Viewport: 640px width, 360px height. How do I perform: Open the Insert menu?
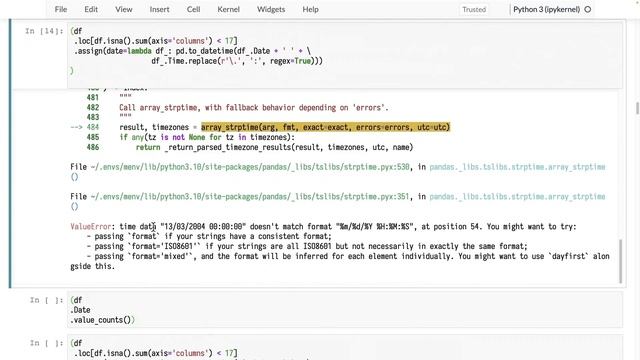pos(159,9)
